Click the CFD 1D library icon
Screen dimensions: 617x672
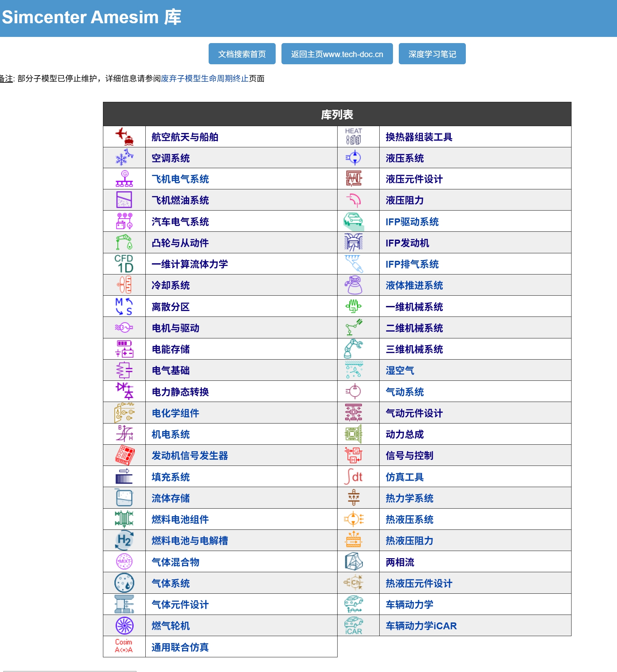pos(124,264)
